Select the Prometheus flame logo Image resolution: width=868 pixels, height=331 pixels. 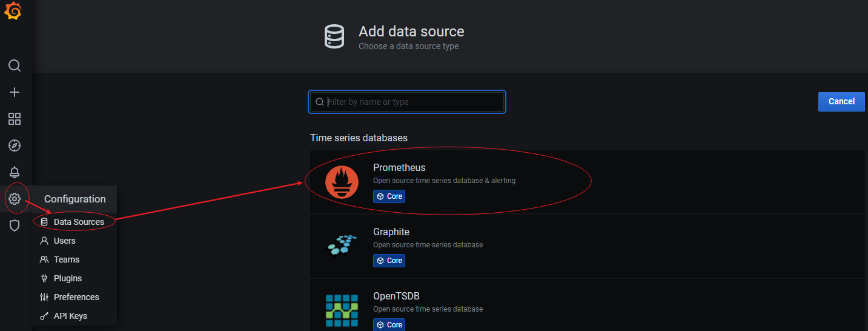[342, 182]
